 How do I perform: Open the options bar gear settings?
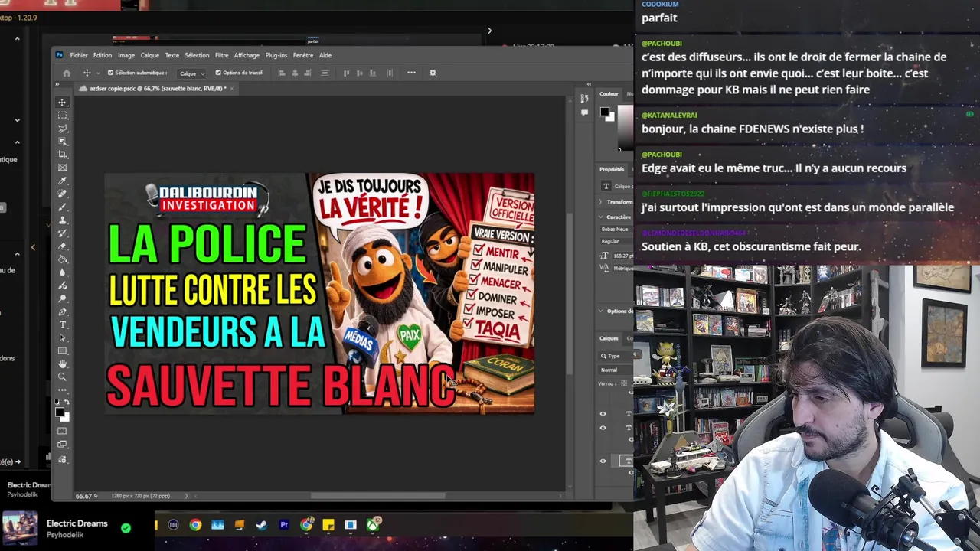433,73
